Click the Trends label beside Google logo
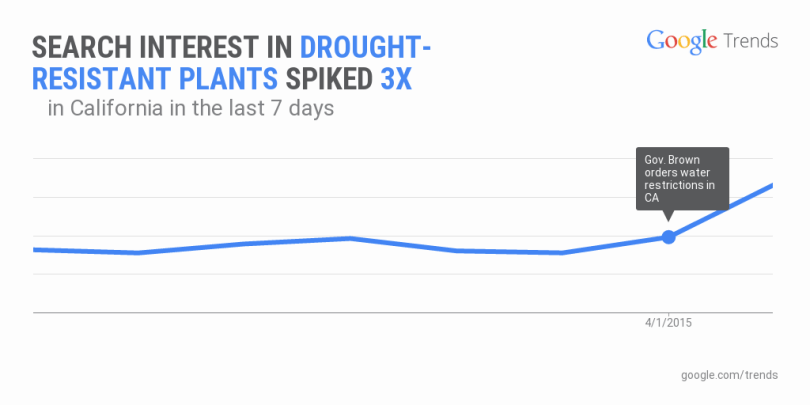The height and width of the screenshot is (405, 810). (x=748, y=41)
